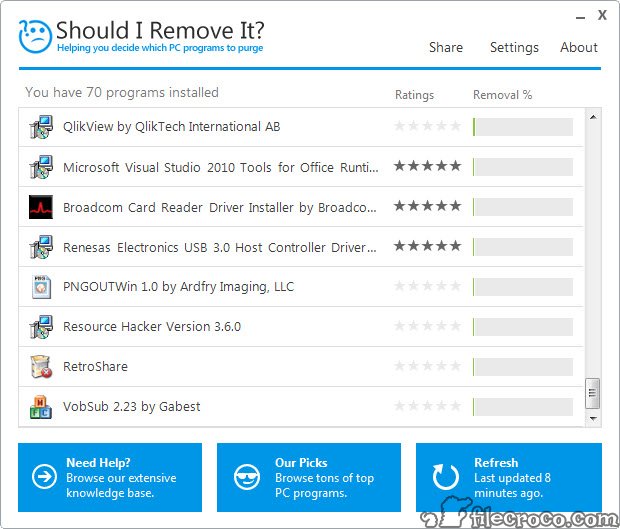Open Need Help knowledge base tile

(x=110, y=477)
